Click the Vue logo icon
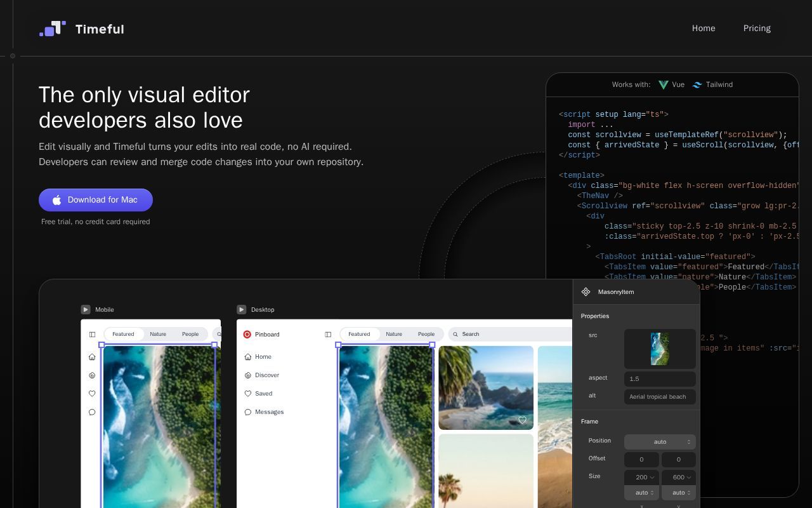Viewport: 812px width, 508px height. coord(663,84)
